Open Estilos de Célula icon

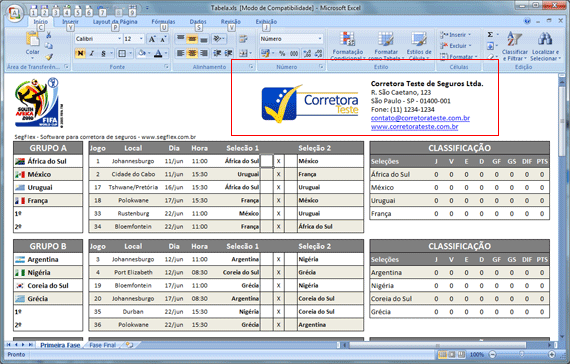(x=419, y=40)
